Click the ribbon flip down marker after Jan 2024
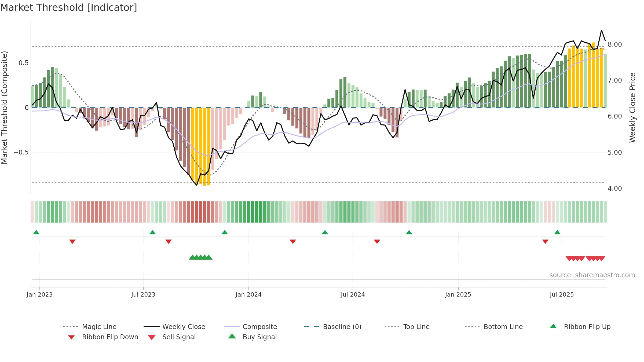This screenshot has width=644, height=362. pyautogui.click(x=293, y=242)
